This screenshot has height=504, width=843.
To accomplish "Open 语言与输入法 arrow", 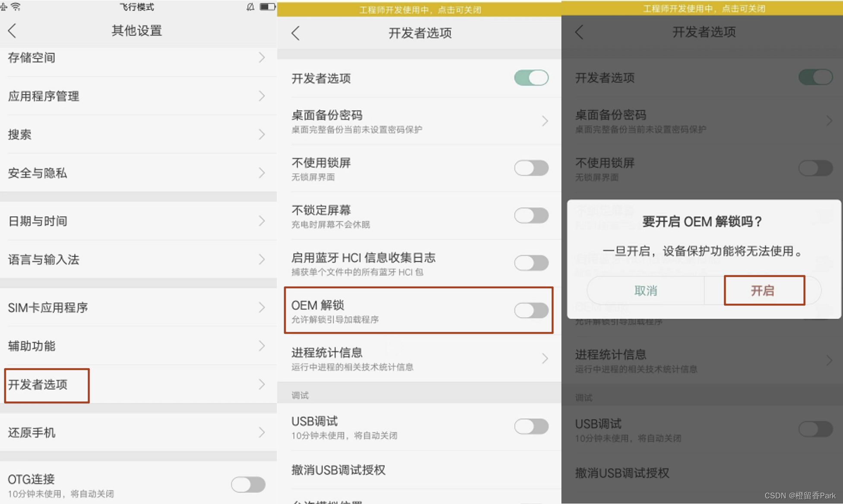I will point(262,259).
